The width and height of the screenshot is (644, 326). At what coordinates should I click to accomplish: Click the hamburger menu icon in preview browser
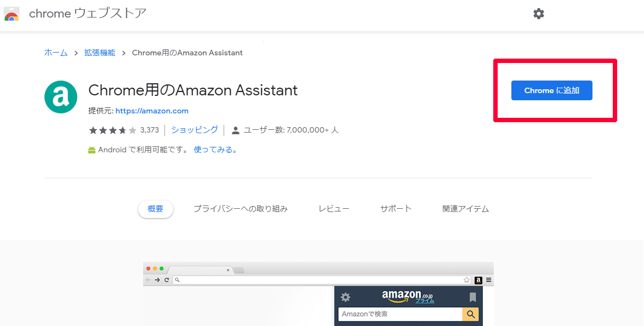coord(489,280)
